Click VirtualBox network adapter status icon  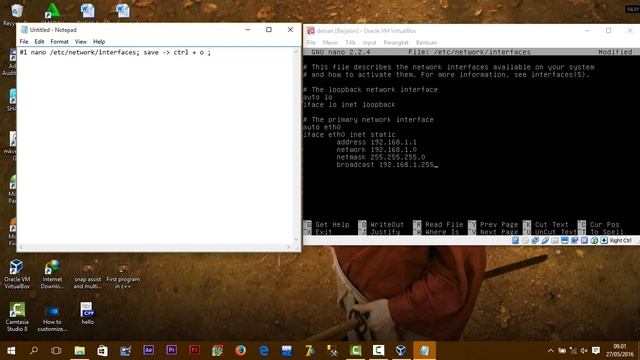pos(535,240)
